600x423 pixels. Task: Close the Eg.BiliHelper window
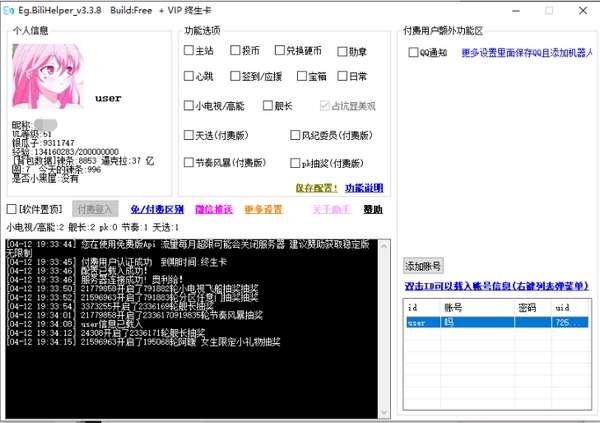(583, 11)
